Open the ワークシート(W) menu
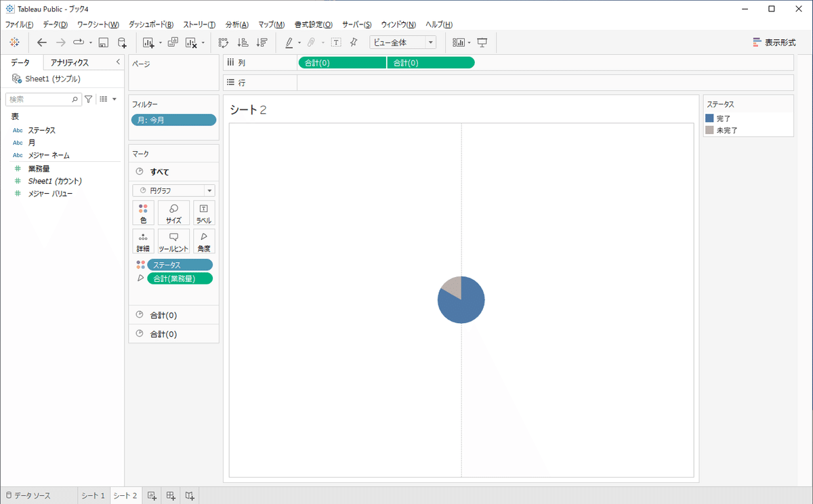 98,24
